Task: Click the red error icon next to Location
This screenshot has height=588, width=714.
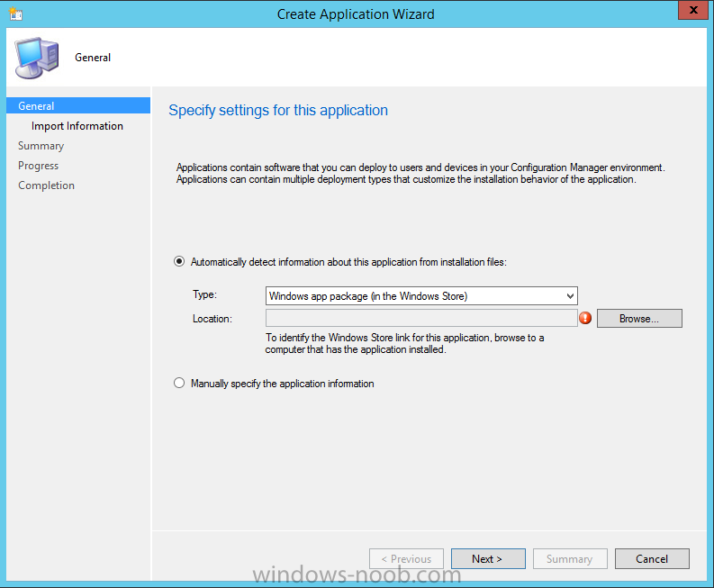Action: point(585,318)
